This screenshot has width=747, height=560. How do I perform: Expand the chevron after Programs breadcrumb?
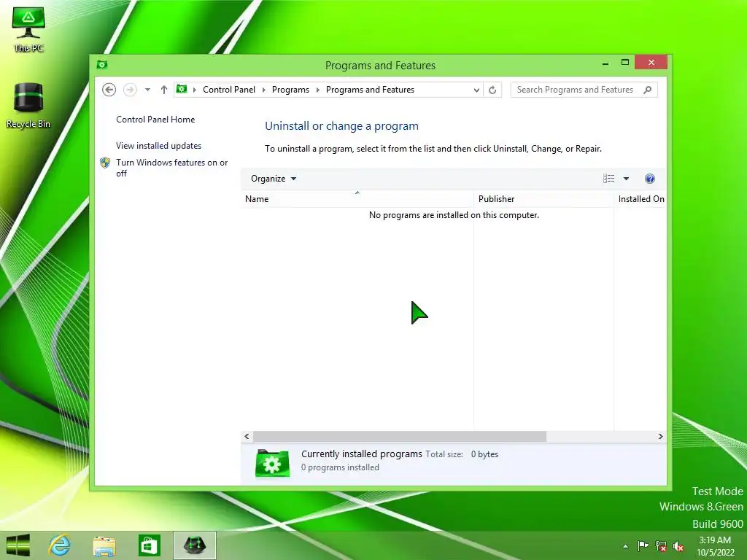[318, 90]
